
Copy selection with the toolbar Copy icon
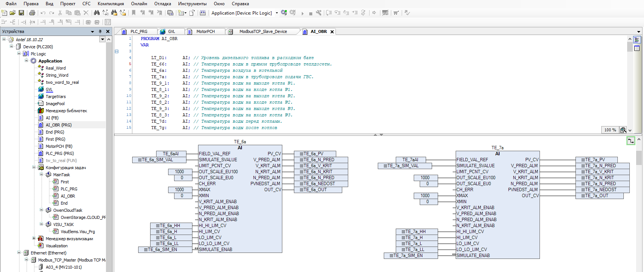point(69,13)
